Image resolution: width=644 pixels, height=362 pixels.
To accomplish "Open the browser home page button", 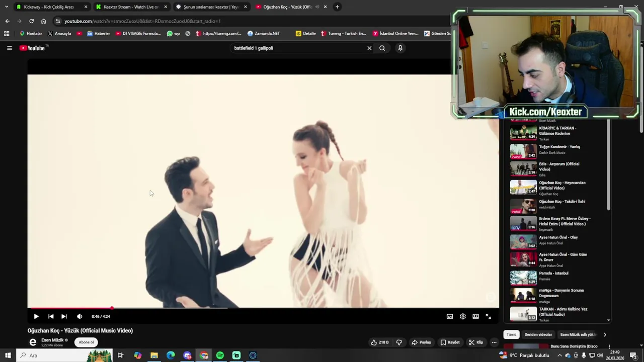I will point(43,21).
